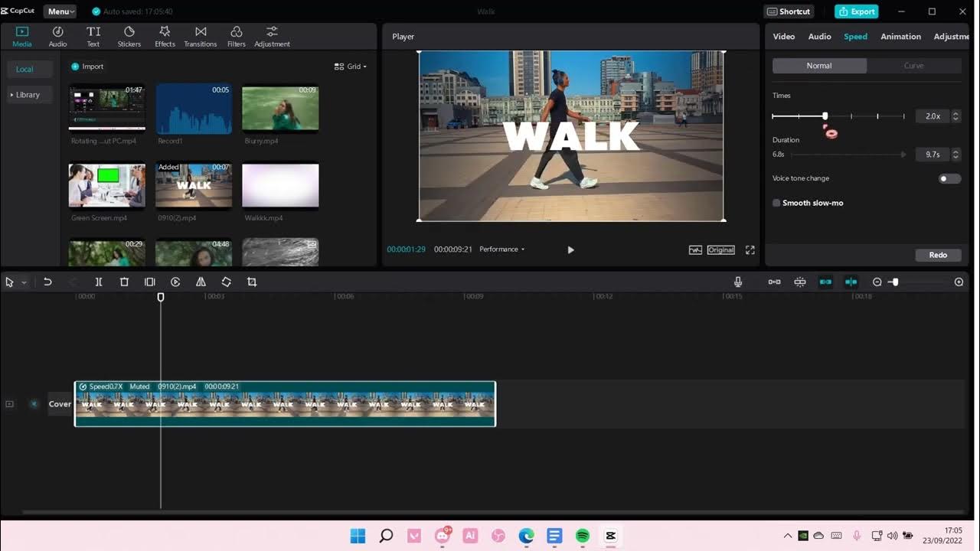Open the Effects panel
The width and height of the screenshot is (980, 551).
coord(165,36)
